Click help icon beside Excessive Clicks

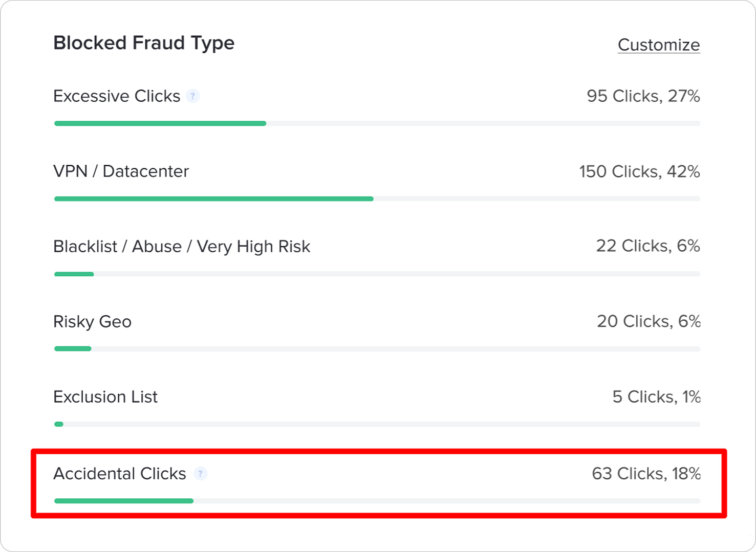pyautogui.click(x=193, y=96)
